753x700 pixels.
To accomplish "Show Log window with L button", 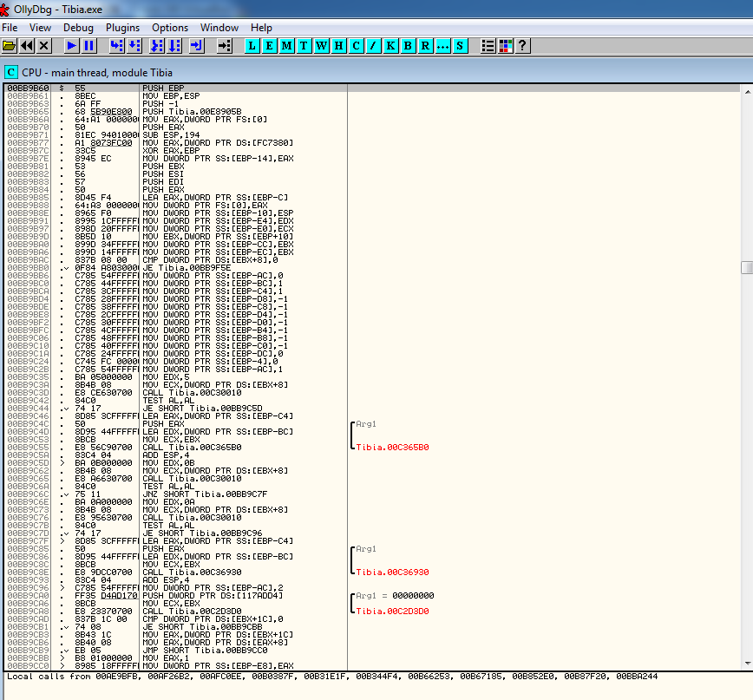I will [252, 46].
